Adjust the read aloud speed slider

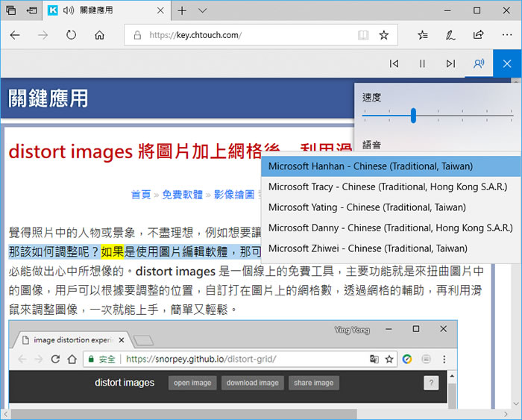413,116
